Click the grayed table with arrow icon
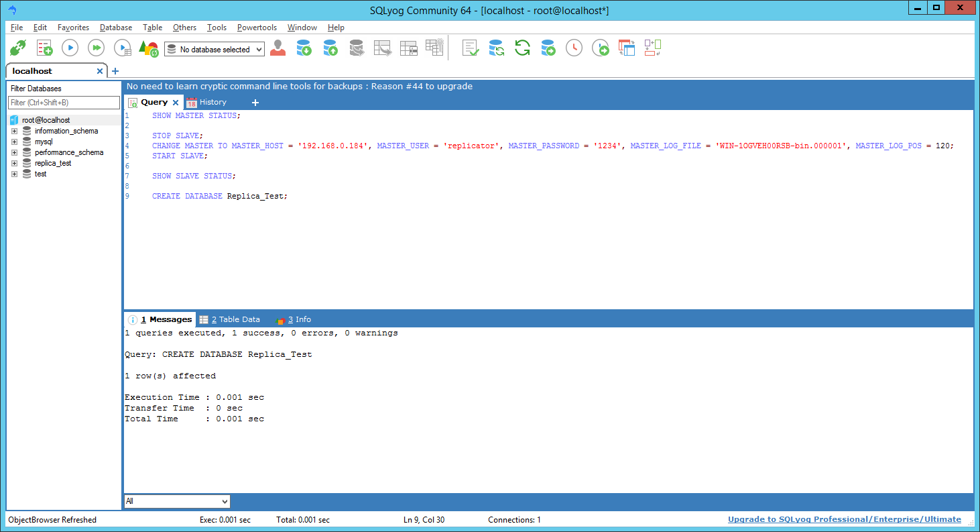Screen dimensions: 980x532 tap(382, 48)
